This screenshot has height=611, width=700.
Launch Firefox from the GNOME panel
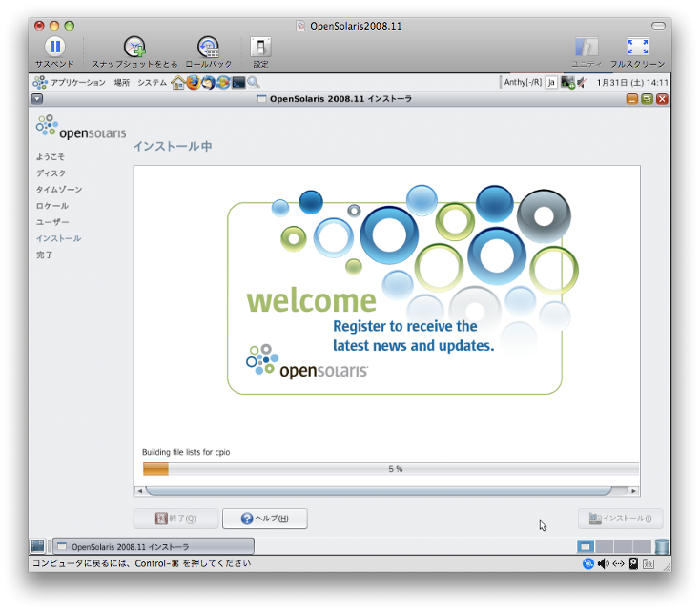194,83
